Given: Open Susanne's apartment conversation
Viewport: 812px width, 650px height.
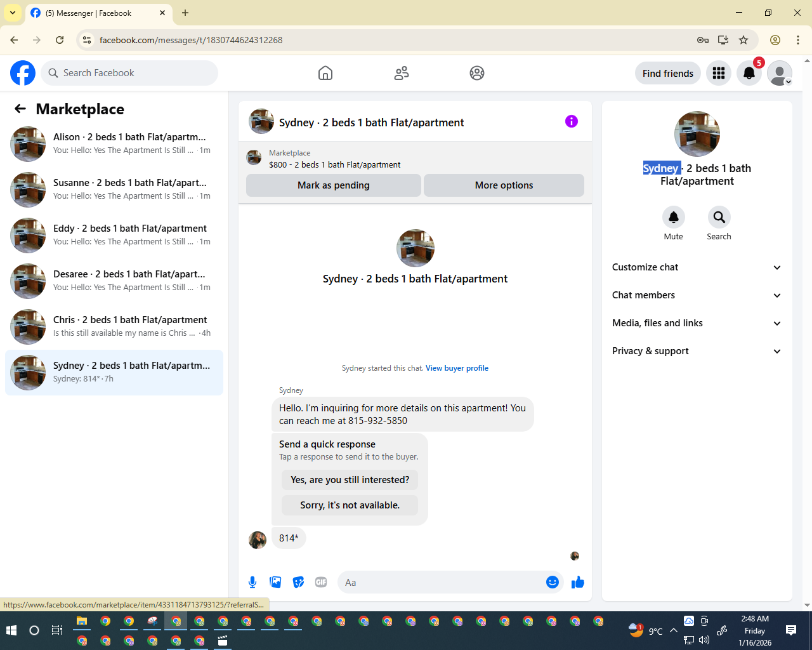Looking at the screenshot, I should point(114,190).
